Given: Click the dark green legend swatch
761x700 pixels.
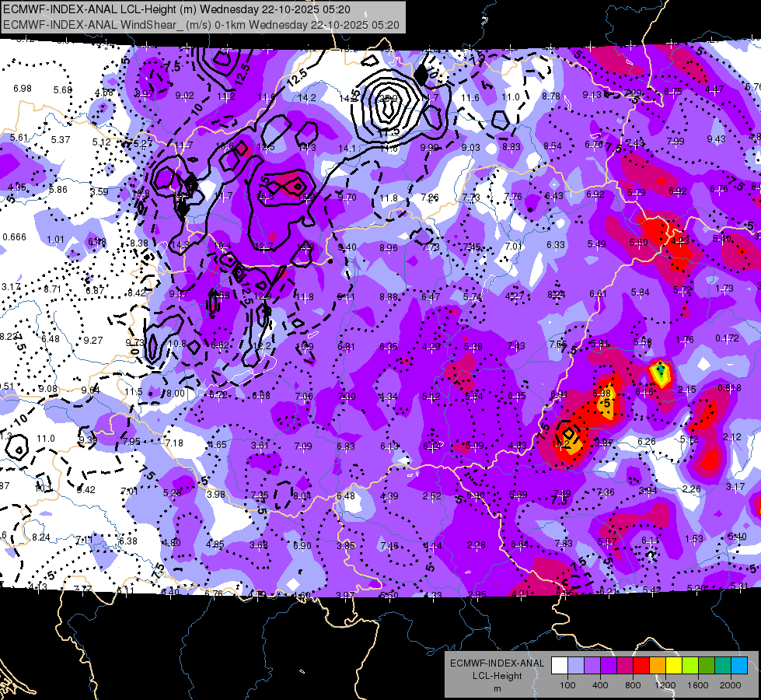Looking at the screenshot, I should tap(707, 666).
